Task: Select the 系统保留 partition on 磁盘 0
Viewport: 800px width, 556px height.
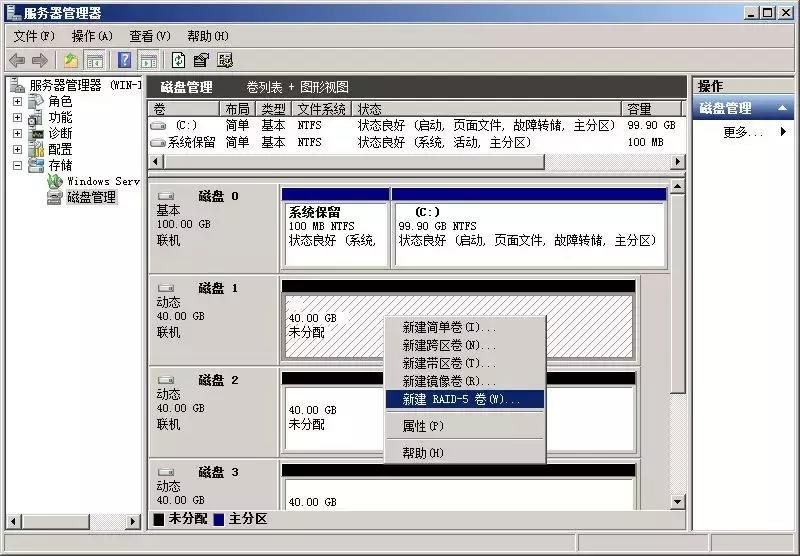Action: click(335, 229)
